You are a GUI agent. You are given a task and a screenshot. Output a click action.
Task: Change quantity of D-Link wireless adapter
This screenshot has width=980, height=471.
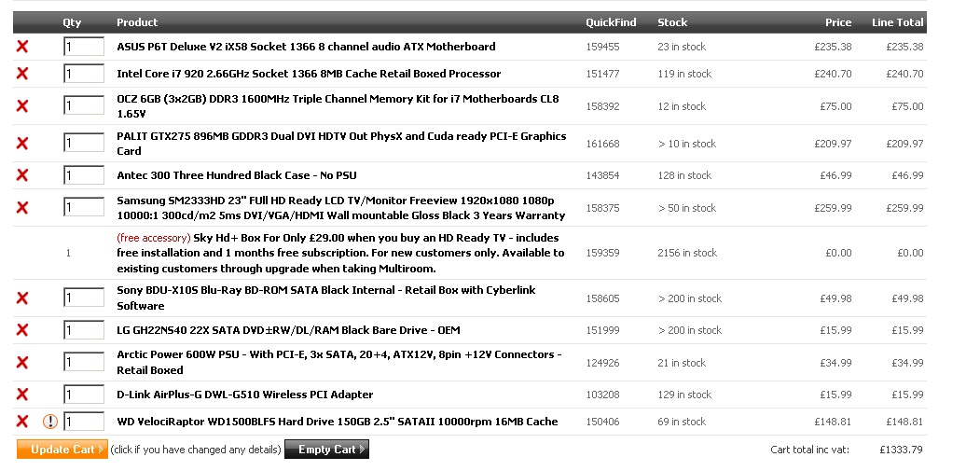tap(84, 395)
